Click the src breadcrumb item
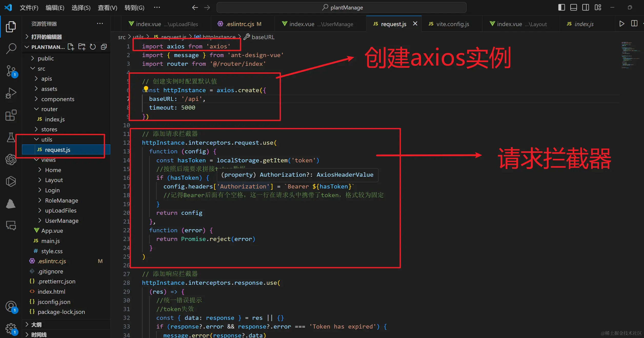 [x=122, y=37]
